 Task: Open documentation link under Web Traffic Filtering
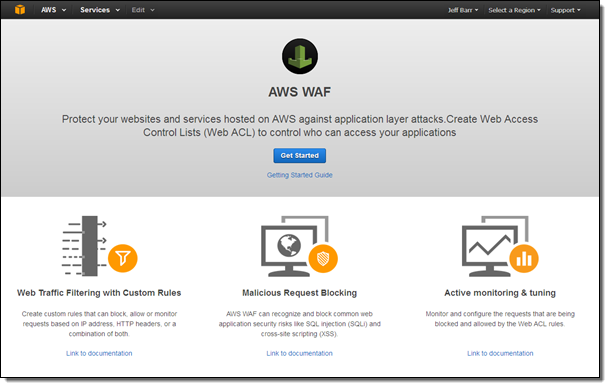click(99, 353)
